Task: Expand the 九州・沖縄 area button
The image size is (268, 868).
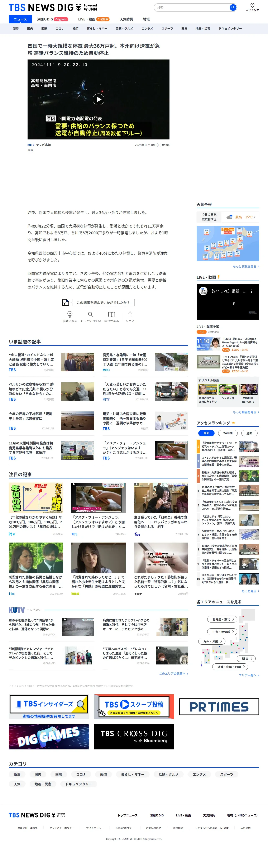Action: (x=212, y=641)
